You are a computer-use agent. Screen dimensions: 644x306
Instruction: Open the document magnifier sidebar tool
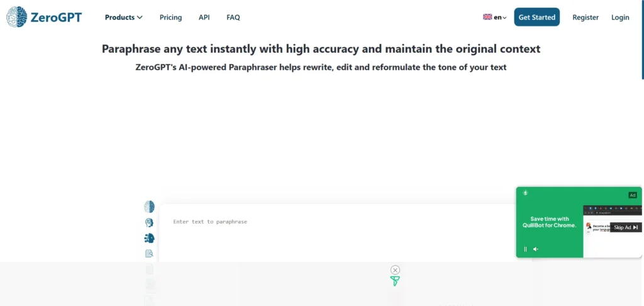click(149, 254)
